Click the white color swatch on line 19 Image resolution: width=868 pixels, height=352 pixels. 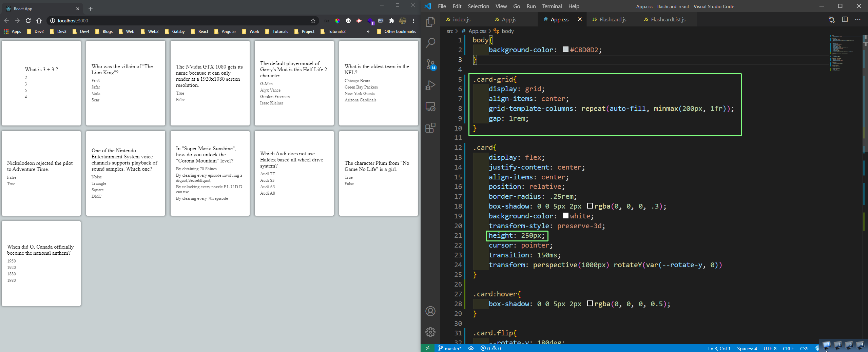pos(565,216)
